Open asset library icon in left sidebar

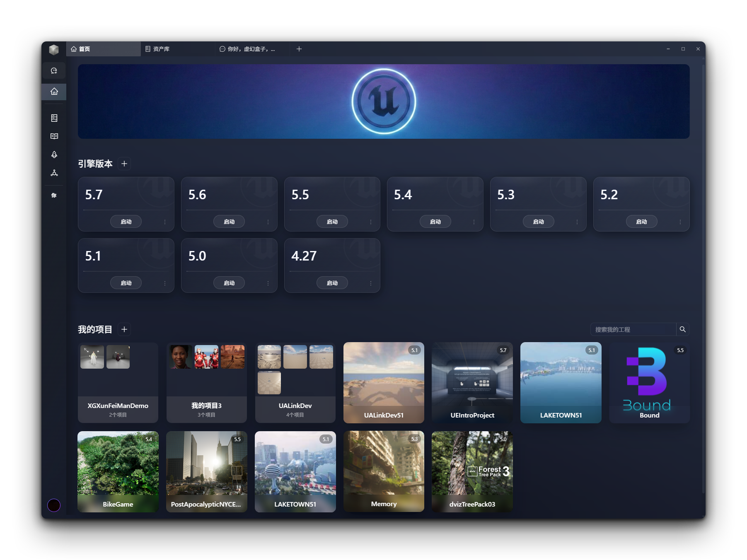54,118
